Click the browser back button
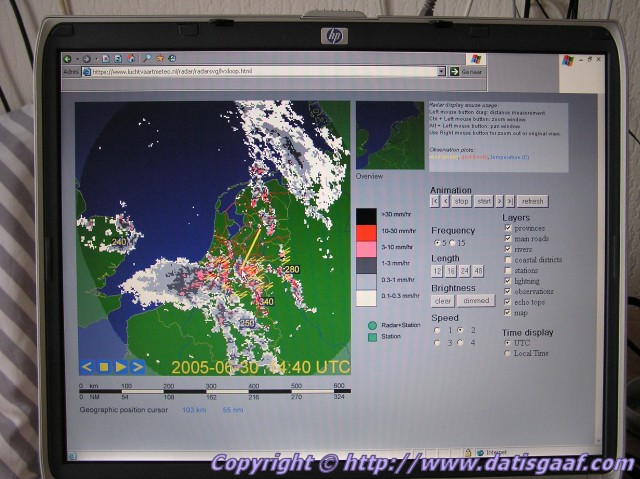Viewport: 640px width, 479px height. 68,58
